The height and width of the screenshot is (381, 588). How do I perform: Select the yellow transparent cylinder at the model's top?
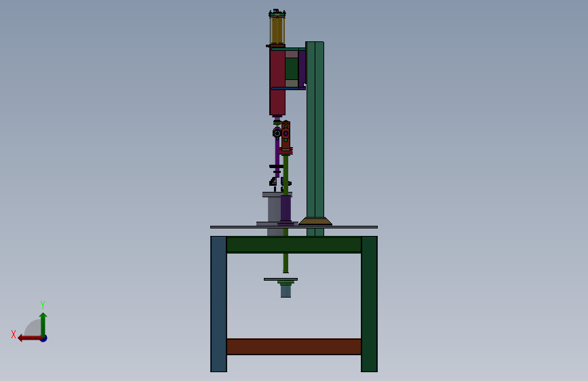coord(277,29)
